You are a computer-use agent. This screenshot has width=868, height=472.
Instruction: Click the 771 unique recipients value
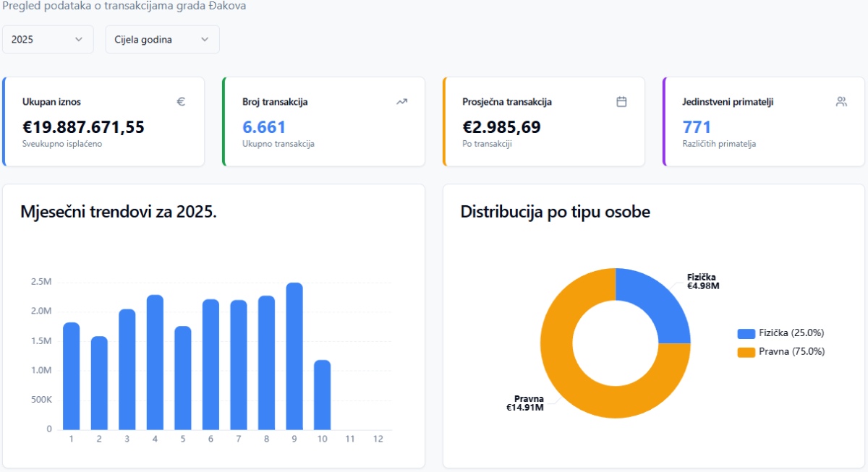point(697,128)
